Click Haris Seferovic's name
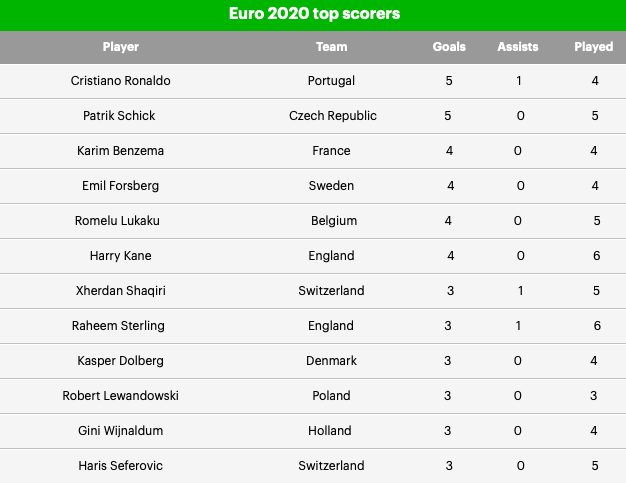 (x=121, y=465)
